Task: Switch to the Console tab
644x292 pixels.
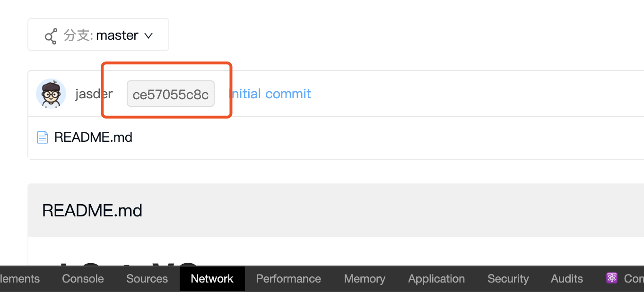Action: tap(83, 279)
